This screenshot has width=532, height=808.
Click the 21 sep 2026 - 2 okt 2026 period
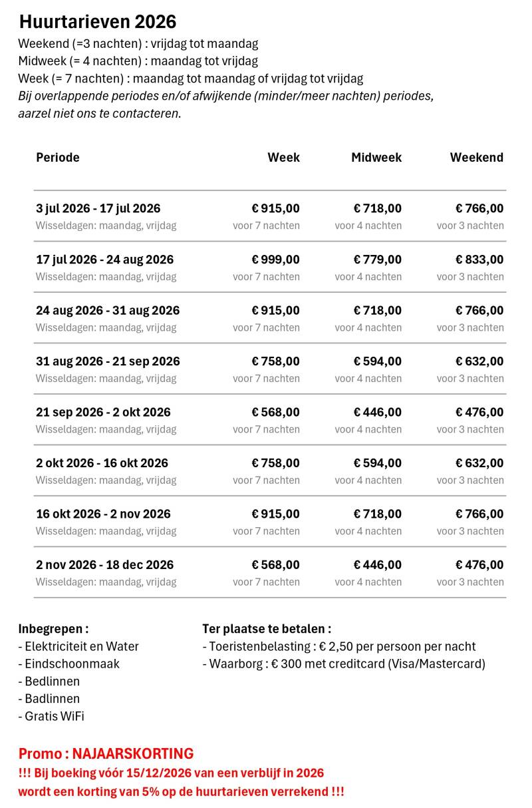pos(103,412)
